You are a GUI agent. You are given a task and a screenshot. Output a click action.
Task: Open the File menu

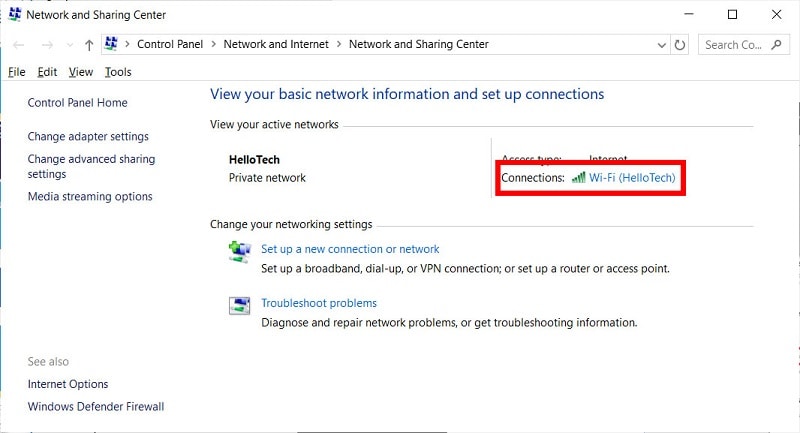(x=16, y=72)
